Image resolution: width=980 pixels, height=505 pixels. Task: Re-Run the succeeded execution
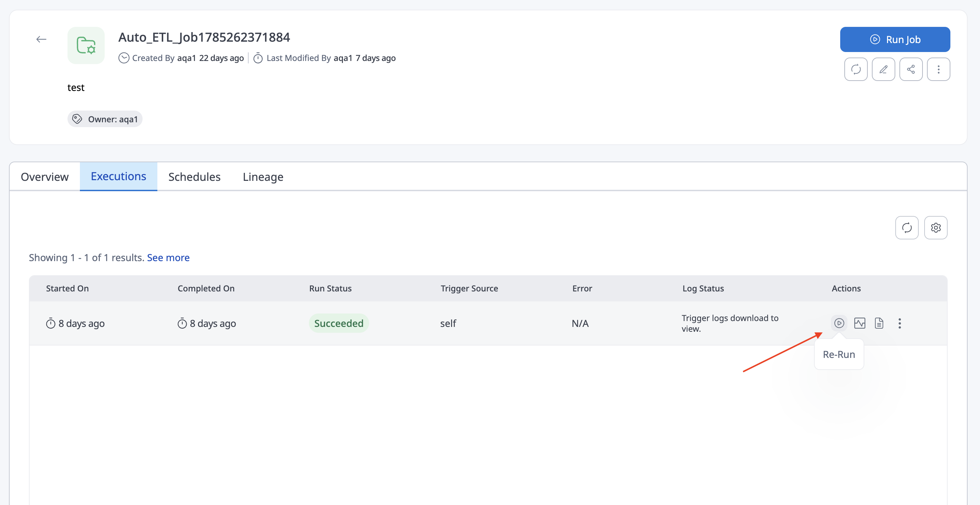click(x=839, y=323)
